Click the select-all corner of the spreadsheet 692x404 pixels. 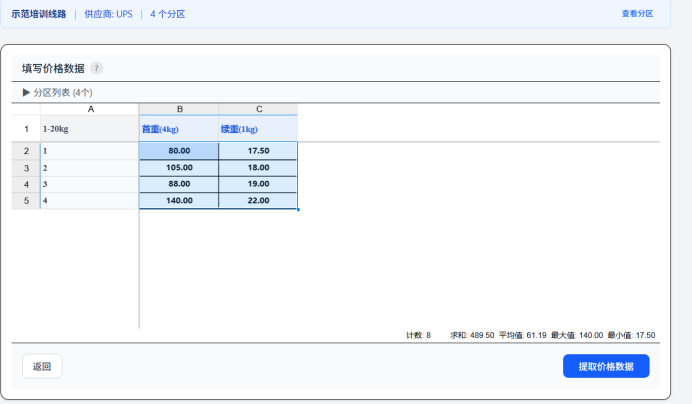click(x=25, y=109)
